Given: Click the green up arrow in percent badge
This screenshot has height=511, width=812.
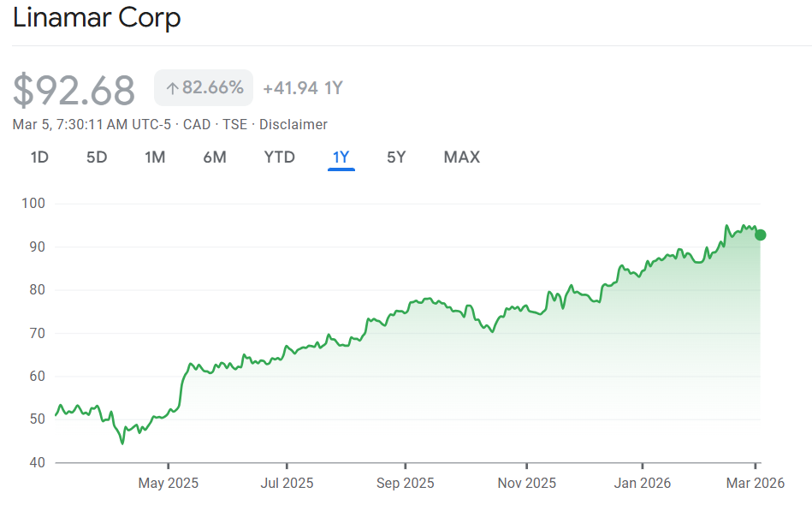Looking at the screenshot, I should point(171,88).
